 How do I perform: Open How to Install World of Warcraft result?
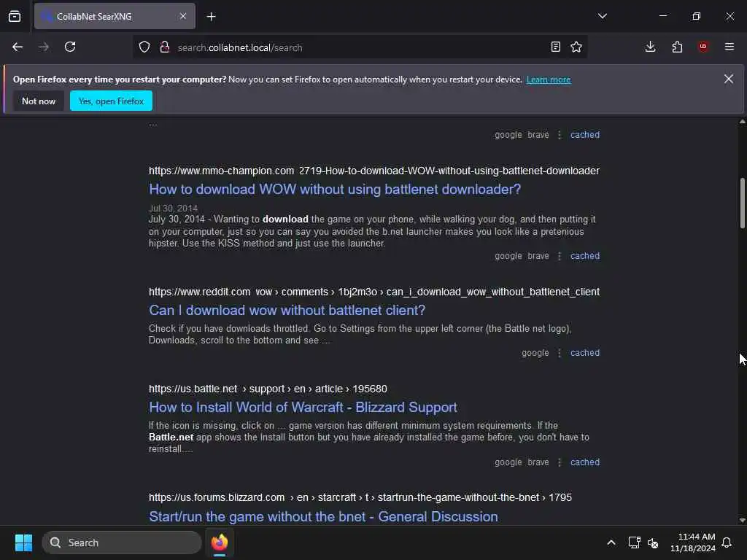coord(303,408)
